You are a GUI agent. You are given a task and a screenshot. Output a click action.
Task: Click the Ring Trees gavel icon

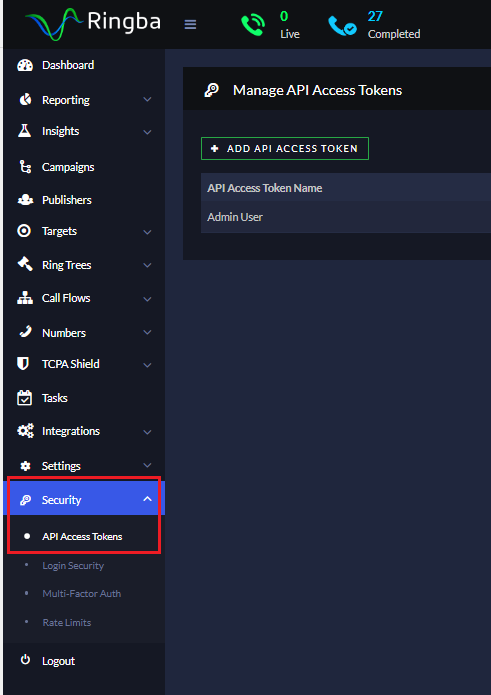(25, 264)
